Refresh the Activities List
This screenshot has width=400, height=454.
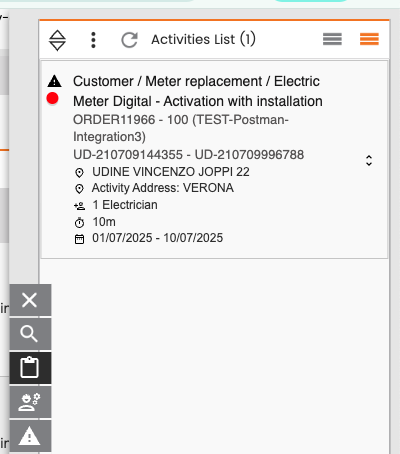pyautogui.click(x=129, y=40)
